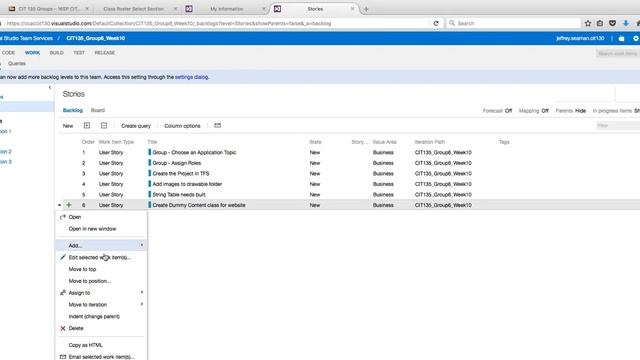This screenshot has width=640, height=360.
Task: Open the TEST hub tab
Action: click(79, 53)
